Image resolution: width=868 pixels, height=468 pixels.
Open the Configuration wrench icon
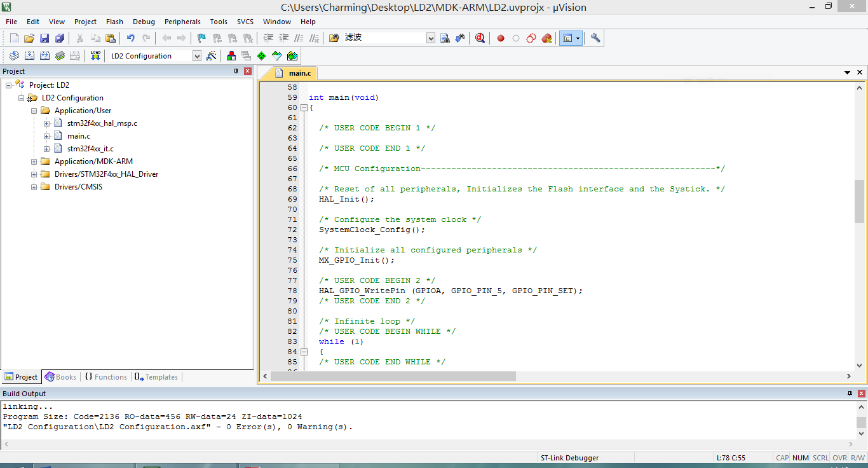[x=595, y=38]
